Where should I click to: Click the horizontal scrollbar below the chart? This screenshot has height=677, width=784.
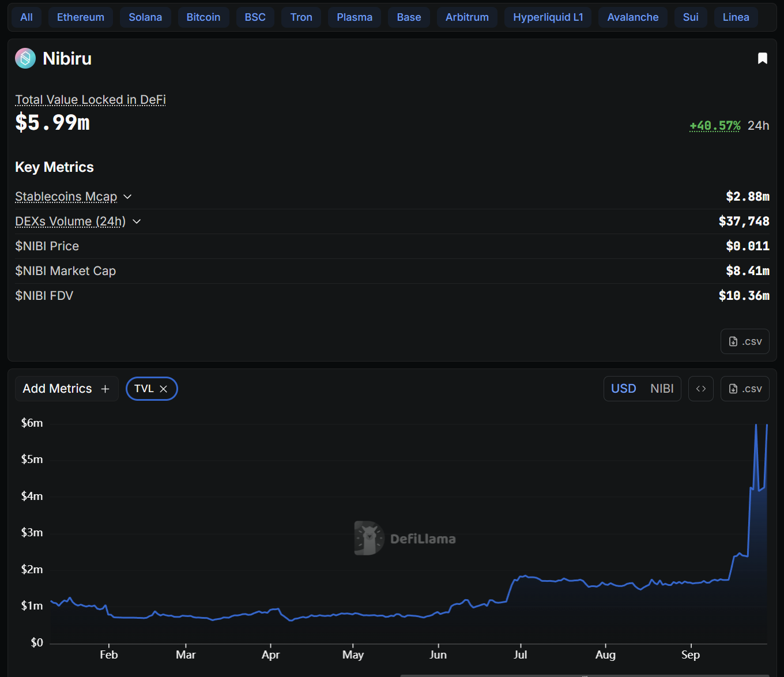[585, 675]
